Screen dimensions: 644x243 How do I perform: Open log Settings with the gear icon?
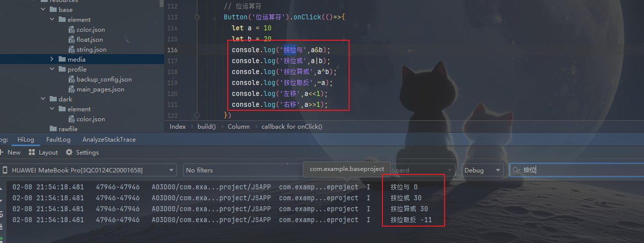(82, 153)
